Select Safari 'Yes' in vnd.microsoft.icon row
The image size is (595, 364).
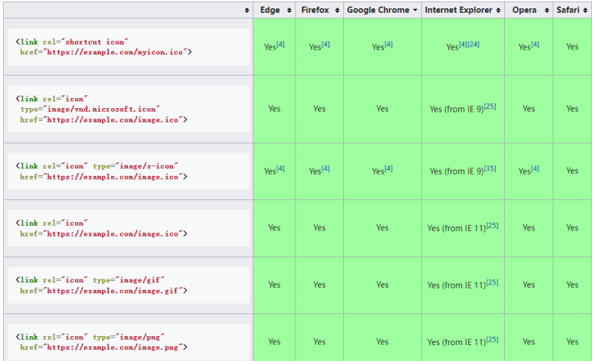point(572,109)
